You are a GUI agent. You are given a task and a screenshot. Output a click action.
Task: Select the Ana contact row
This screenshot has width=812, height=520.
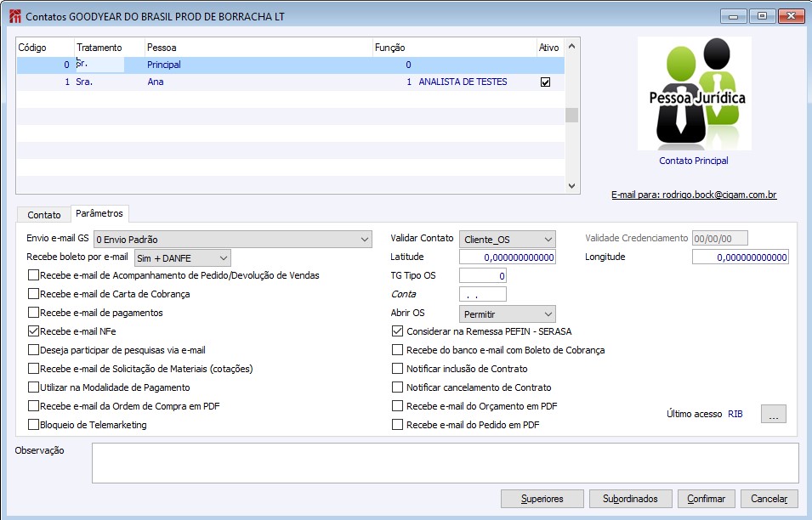(x=291, y=82)
